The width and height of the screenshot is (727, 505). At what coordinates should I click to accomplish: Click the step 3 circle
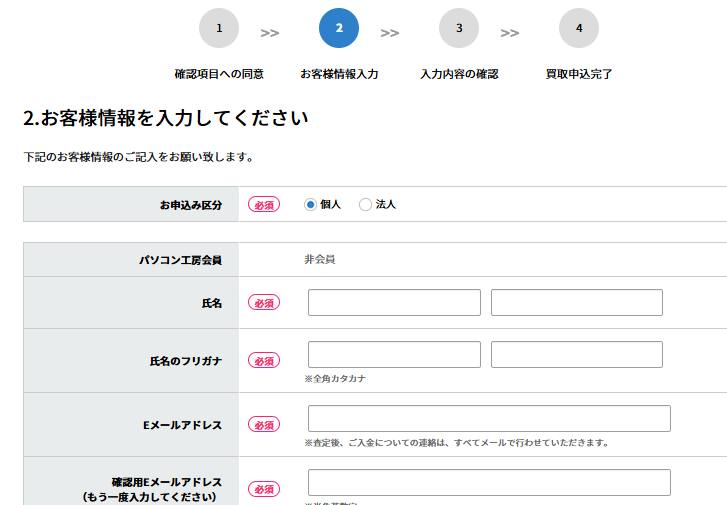[x=459, y=28]
